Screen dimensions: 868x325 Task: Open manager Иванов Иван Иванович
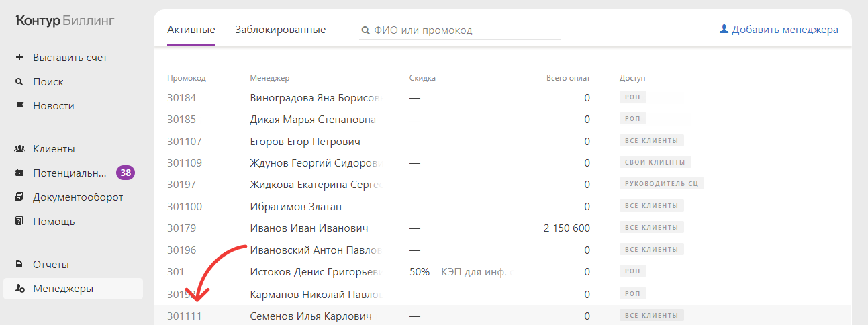click(x=309, y=228)
